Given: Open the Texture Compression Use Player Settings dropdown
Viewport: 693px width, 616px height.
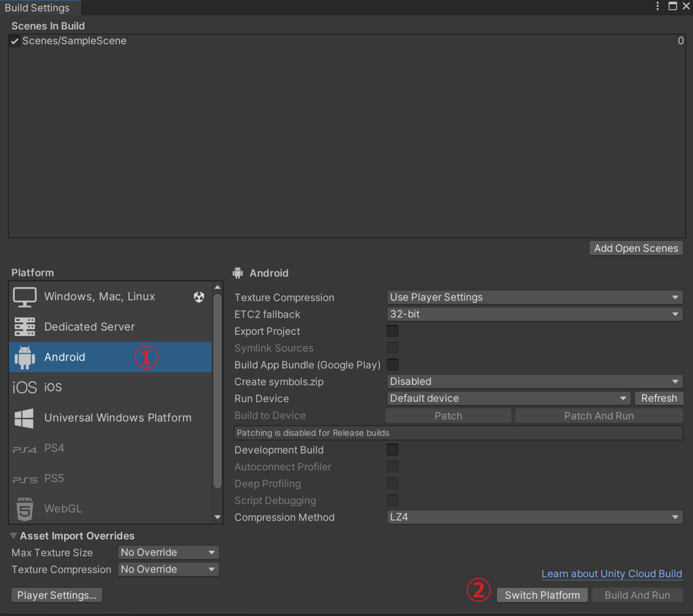Looking at the screenshot, I should (x=535, y=298).
